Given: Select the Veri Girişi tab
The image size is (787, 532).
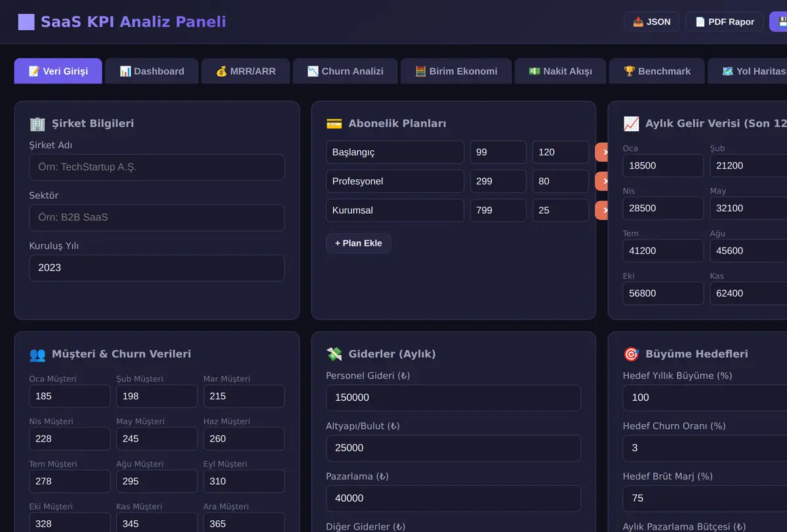Looking at the screenshot, I should tap(58, 71).
